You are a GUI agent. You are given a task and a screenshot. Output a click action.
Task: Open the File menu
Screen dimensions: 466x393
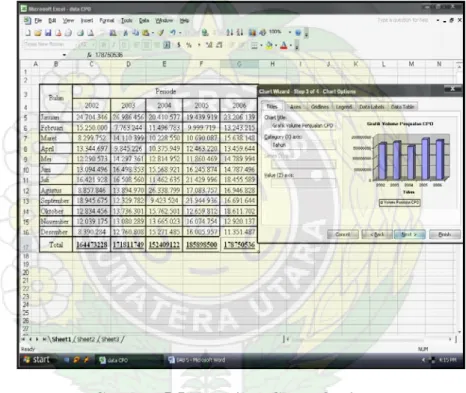(38, 21)
